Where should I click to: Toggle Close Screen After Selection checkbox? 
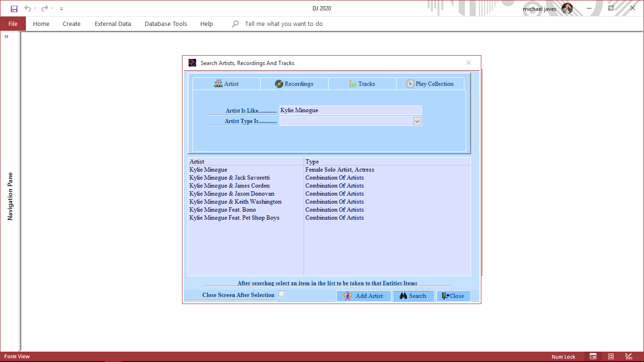tap(281, 294)
